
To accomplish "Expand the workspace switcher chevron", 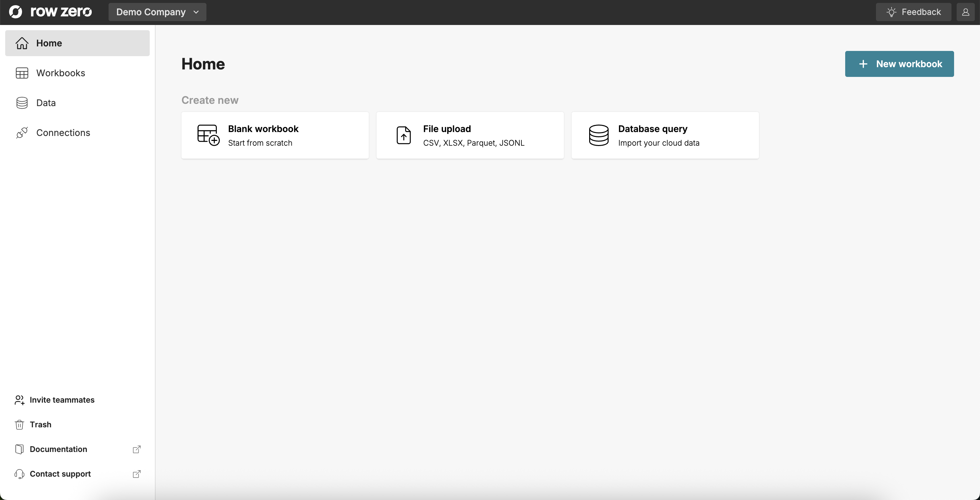I will click(196, 12).
